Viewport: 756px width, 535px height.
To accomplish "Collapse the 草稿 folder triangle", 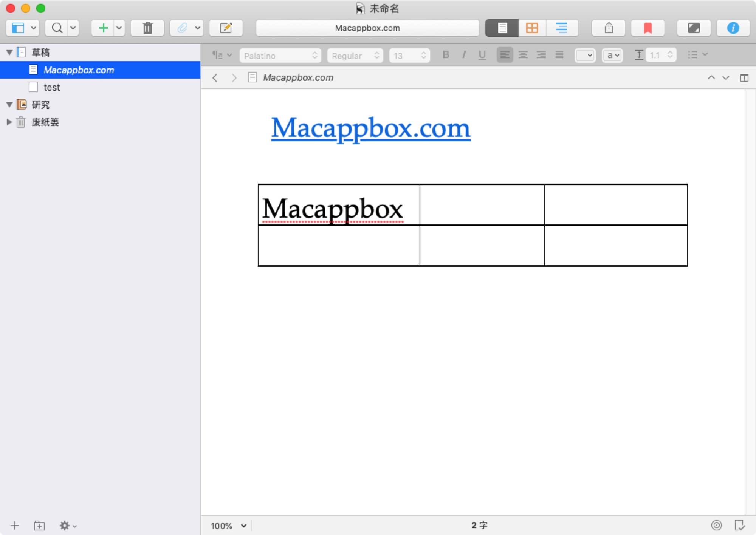I will 9,53.
